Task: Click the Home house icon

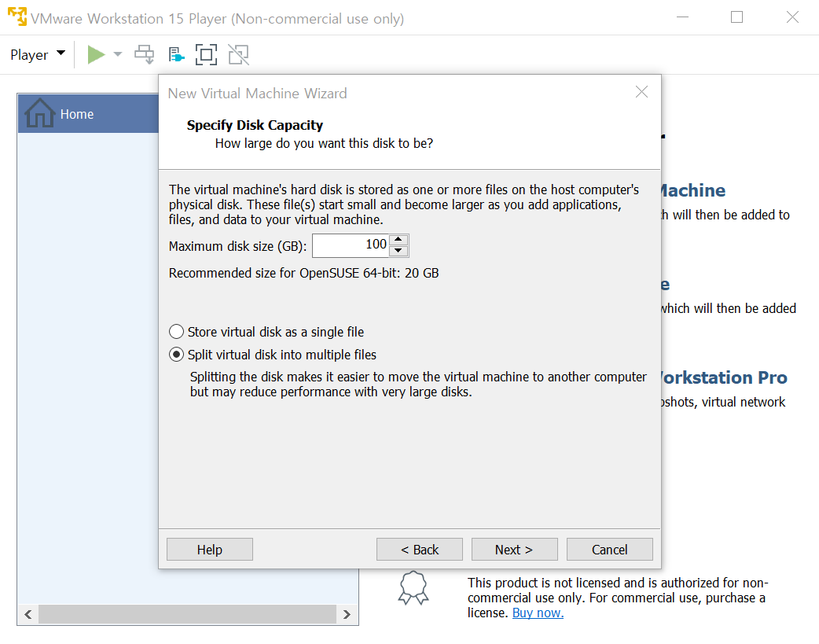Action: point(40,113)
